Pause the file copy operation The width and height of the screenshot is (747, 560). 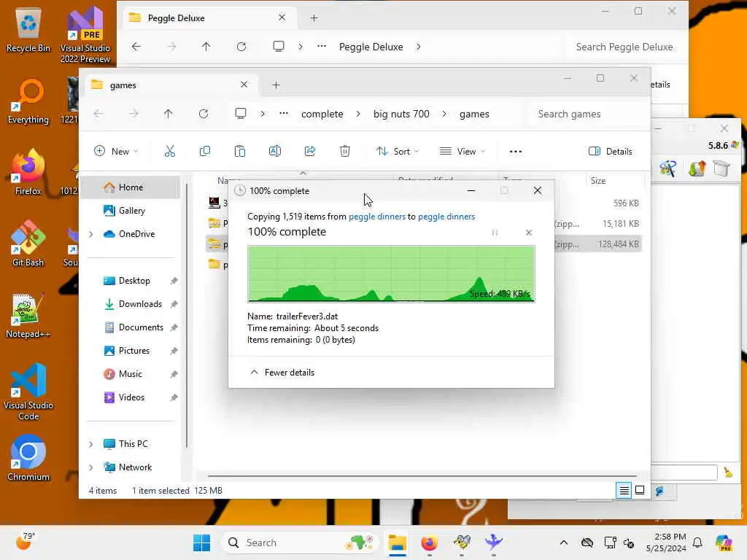coord(495,233)
